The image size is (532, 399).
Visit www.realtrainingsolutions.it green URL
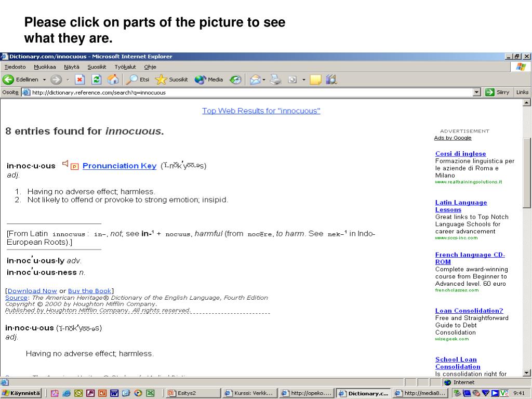point(468,182)
